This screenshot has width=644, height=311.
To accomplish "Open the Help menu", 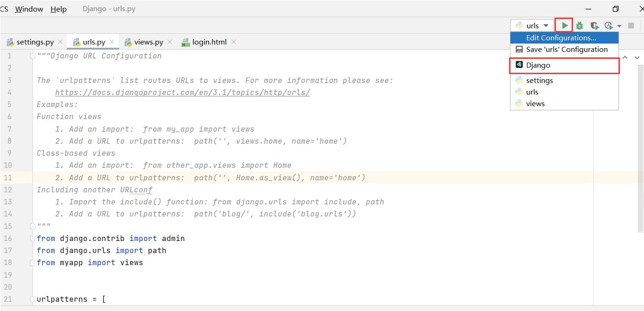I will tap(58, 9).
